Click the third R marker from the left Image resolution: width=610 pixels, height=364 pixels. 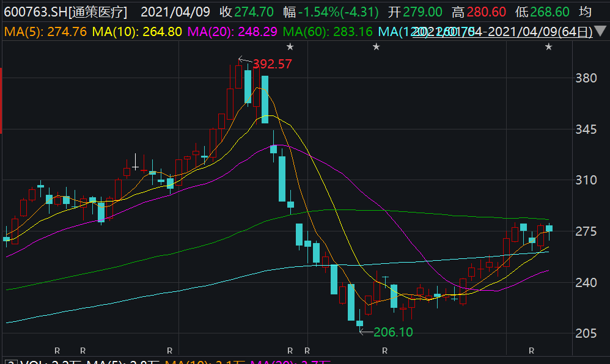170,351
